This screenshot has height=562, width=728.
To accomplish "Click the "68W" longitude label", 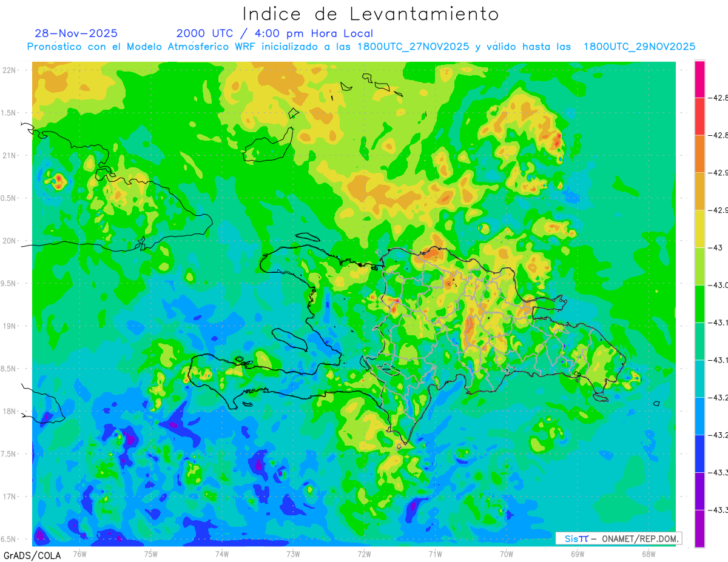I will click(648, 554).
